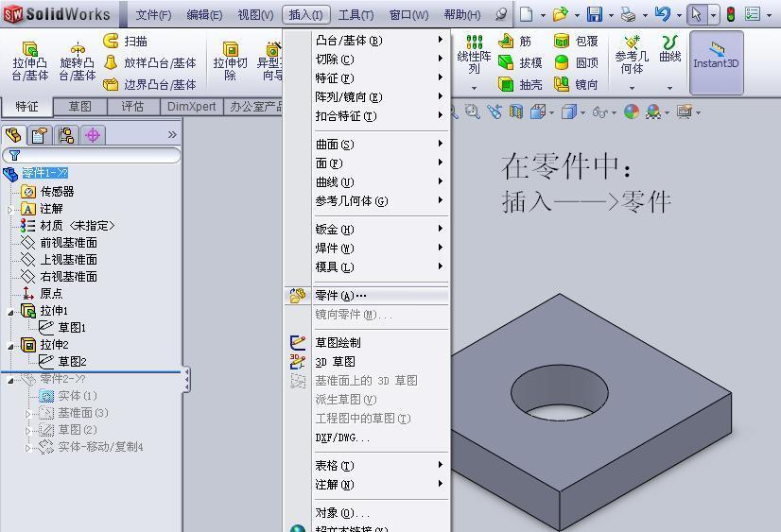Screen dimensions: 781x532
Task: Switch to the DimXpert tab
Action: coord(191,107)
